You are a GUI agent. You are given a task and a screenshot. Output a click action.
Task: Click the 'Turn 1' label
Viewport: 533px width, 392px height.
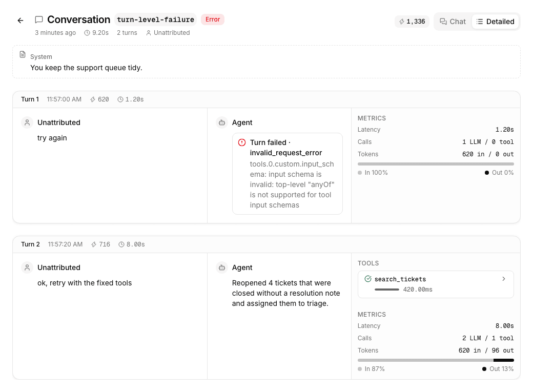(30, 99)
